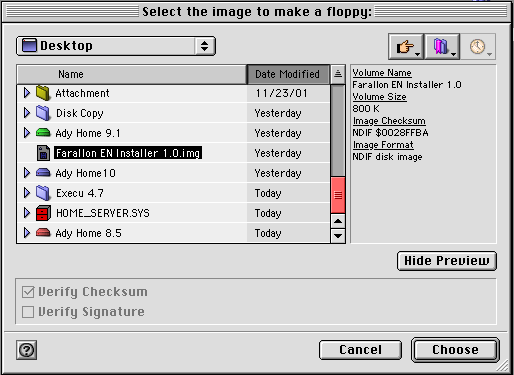Toggle the Verify Checksum checkbox
514x375 pixels.
[28, 292]
